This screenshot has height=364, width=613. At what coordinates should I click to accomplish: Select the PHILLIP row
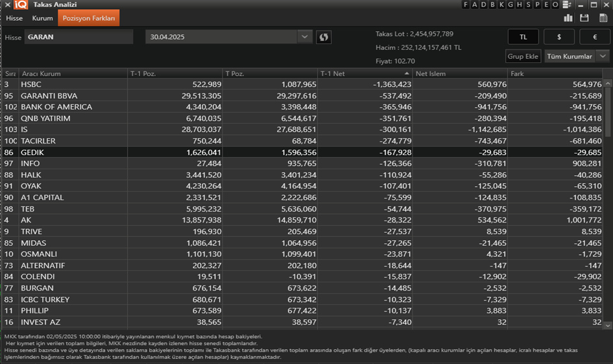[x=302, y=310]
